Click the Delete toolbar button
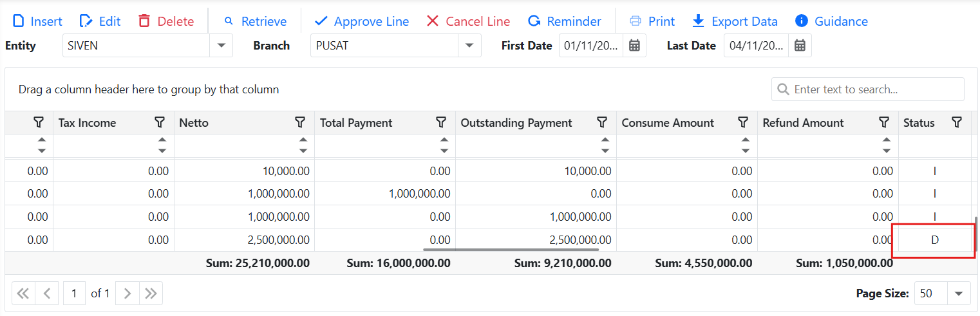 pos(166,21)
